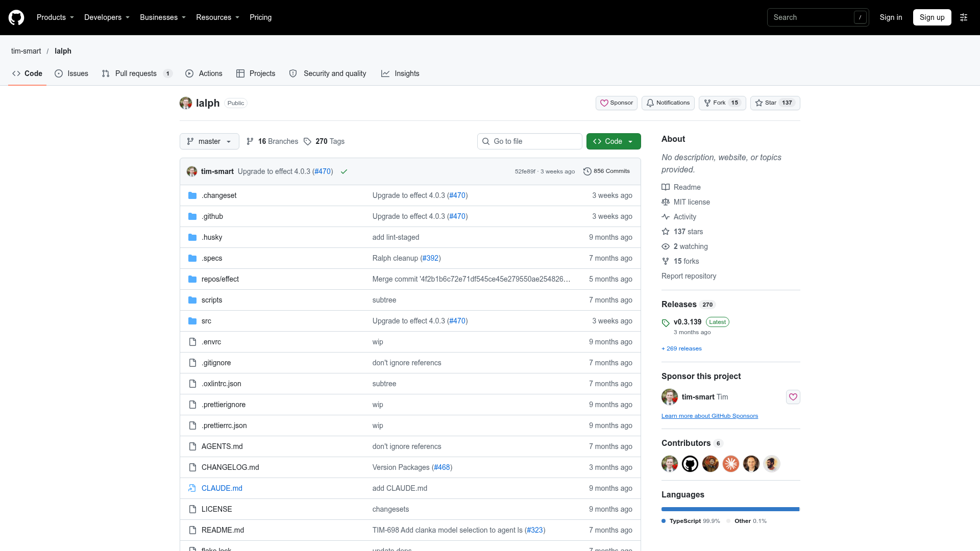This screenshot has height=551, width=980.
Task: Open the Insights tab
Action: (400, 73)
